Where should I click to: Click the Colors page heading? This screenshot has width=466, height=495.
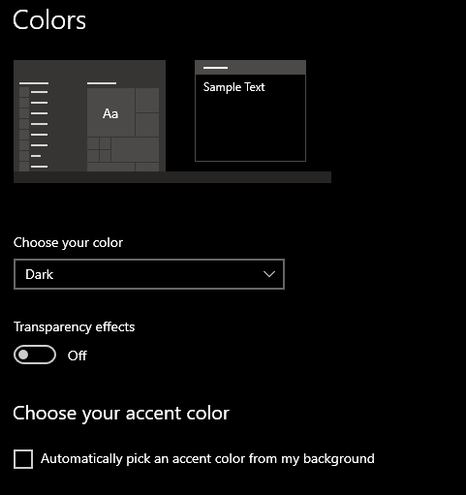(49, 20)
